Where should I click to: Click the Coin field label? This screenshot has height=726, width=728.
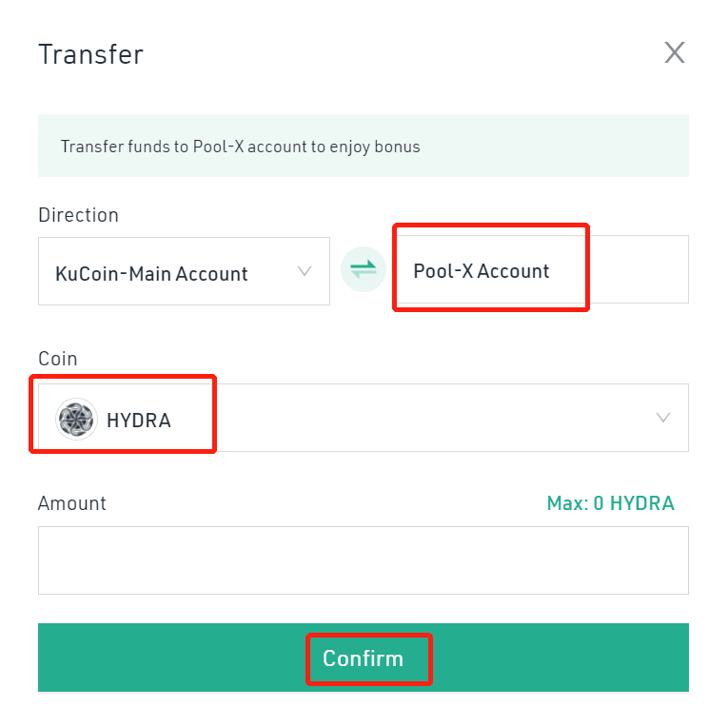tap(57, 359)
